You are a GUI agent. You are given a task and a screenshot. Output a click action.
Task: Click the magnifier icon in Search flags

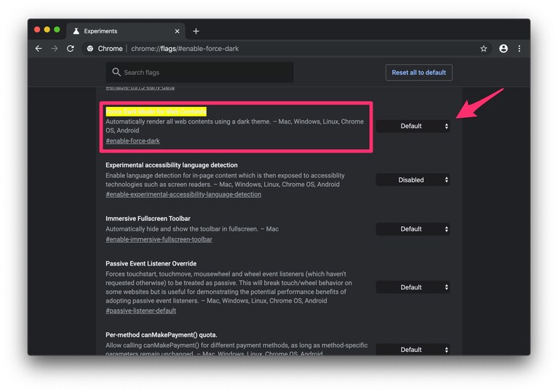pyautogui.click(x=116, y=72)
